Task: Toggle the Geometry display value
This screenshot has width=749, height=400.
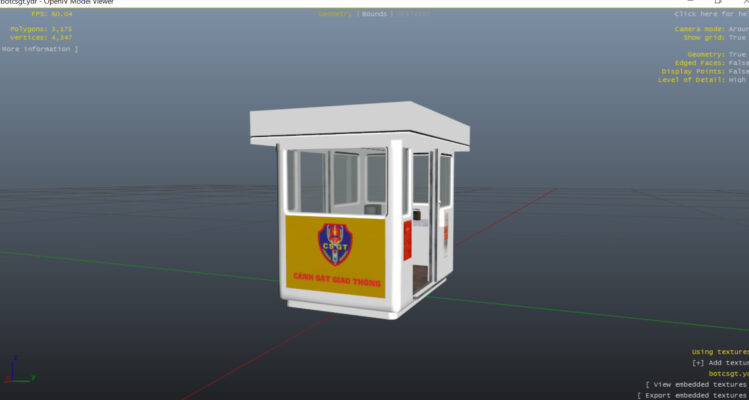Action: [738, 54]
